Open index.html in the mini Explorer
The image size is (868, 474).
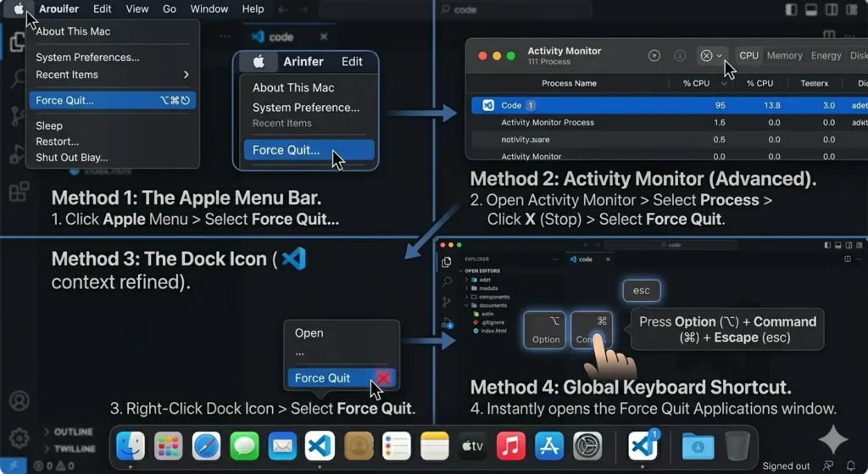tap(490, 331)
